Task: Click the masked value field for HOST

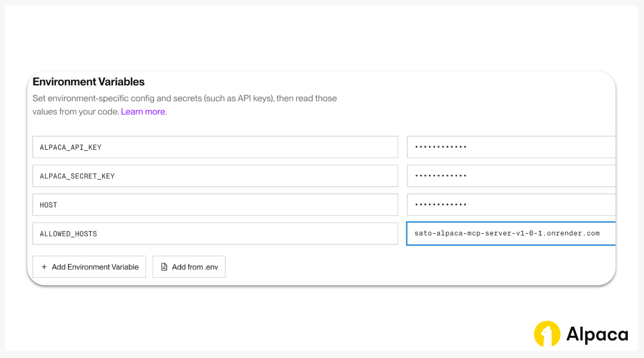Action: [510, 205]
